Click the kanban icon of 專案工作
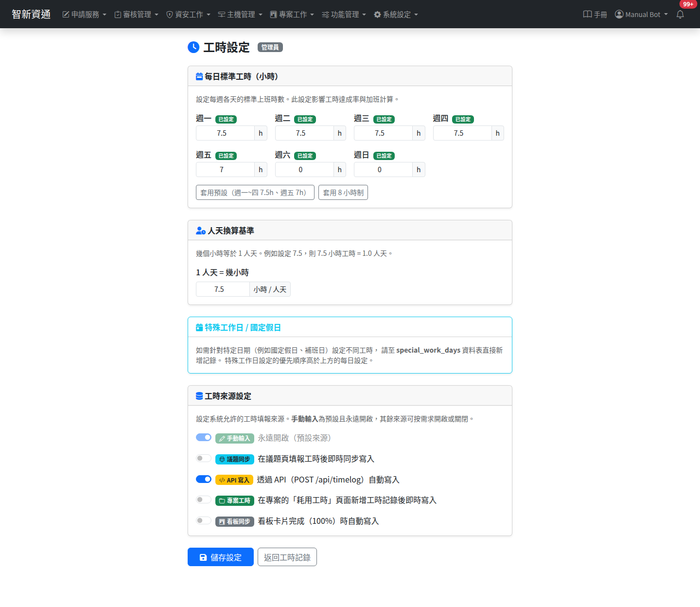This screenshot has width=700, height=607. pyautogui.click(x=274, y=15)
